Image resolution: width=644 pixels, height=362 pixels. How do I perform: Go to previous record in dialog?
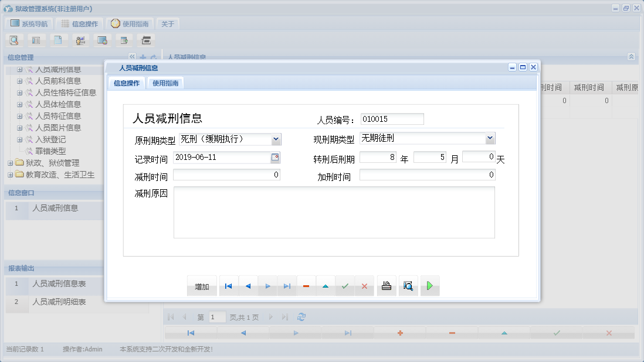(248, 286)
